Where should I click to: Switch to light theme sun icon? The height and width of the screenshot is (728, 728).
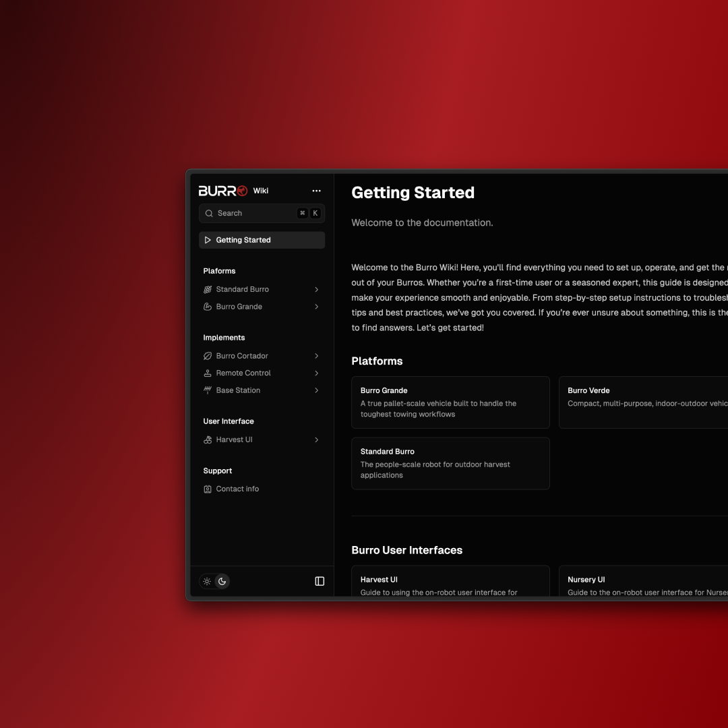(x=207, y=581)
